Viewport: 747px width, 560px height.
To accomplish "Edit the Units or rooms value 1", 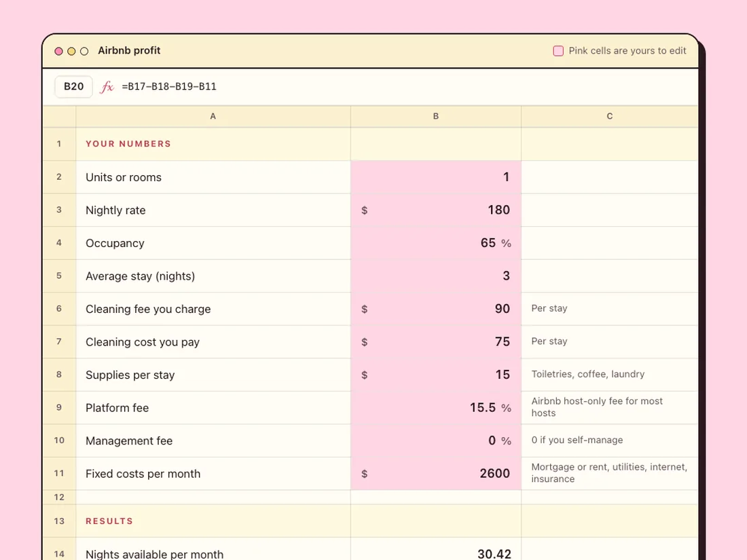I will pos(436,177).
